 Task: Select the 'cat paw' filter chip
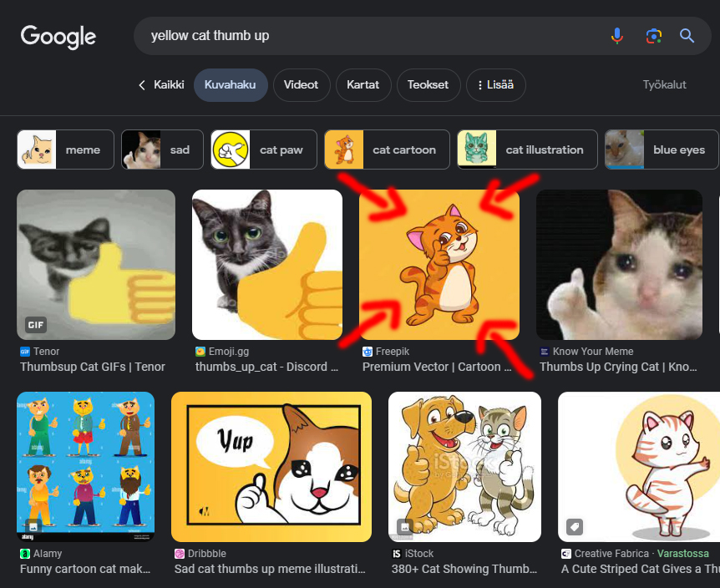click(x=264, y=150)
